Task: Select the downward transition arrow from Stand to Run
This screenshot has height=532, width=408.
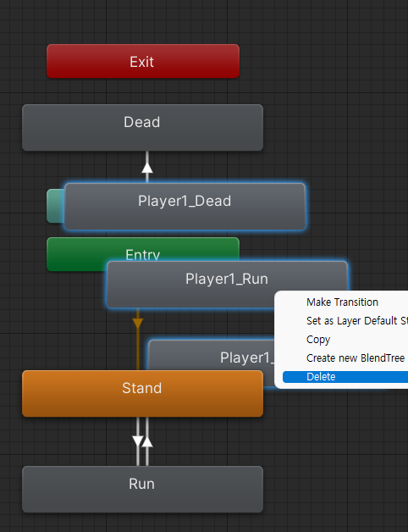Action: [x=138, y=441]
